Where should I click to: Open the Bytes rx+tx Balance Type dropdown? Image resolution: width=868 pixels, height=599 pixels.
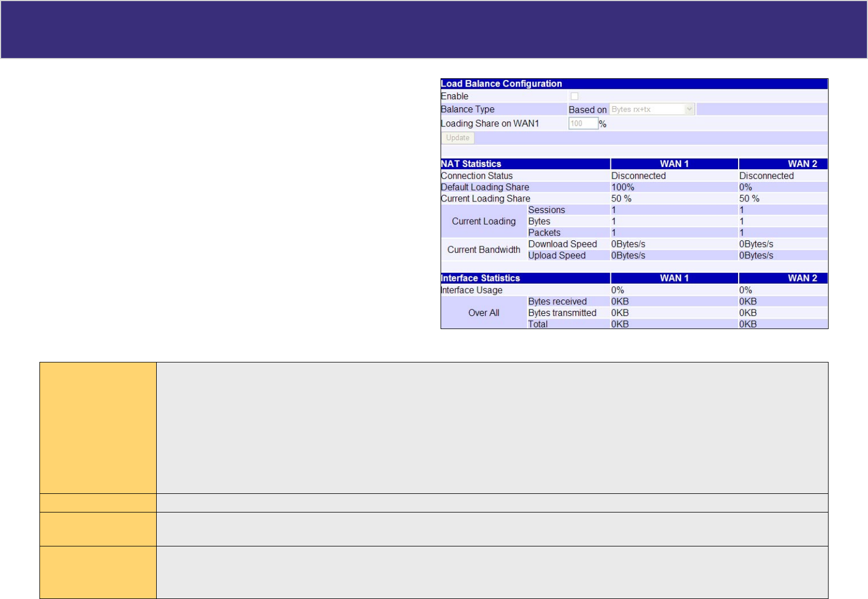[652, 110]
